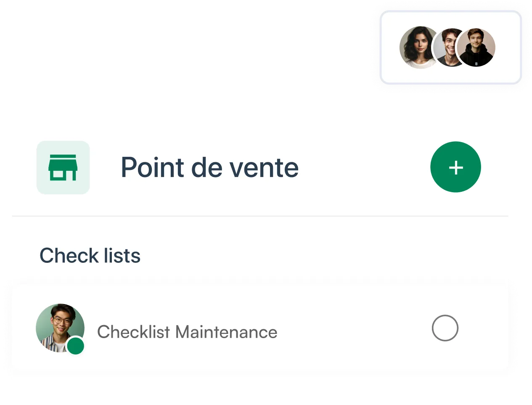Select the "Check lists" section heading
The height and width of the screenshot is (405, 532).
[x=90, y=256]
